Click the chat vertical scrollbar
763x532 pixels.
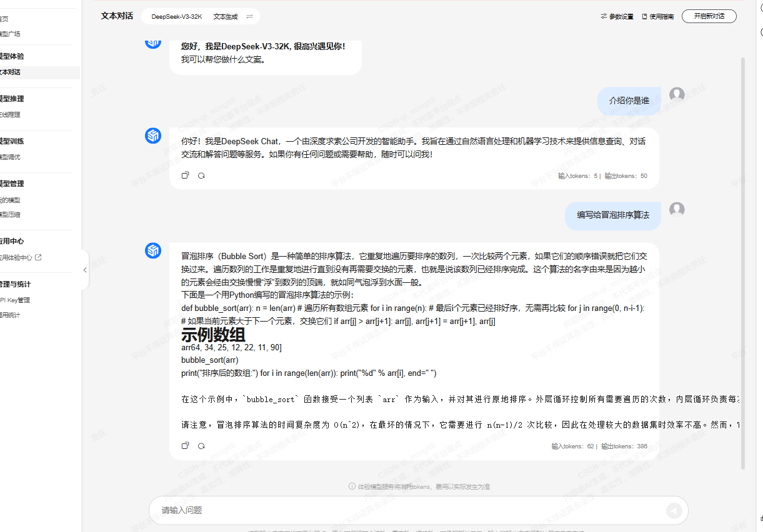tap(743, 262)
